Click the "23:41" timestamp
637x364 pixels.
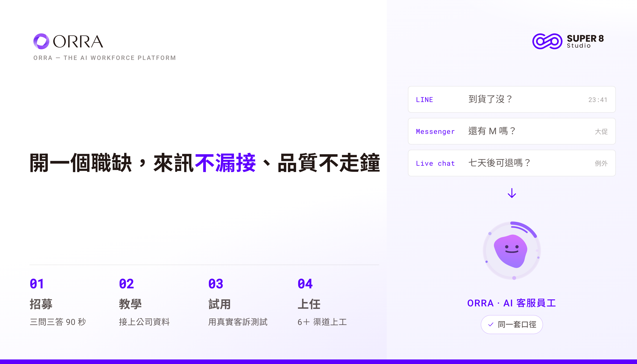pyautogui.click(x=598, y=100)
